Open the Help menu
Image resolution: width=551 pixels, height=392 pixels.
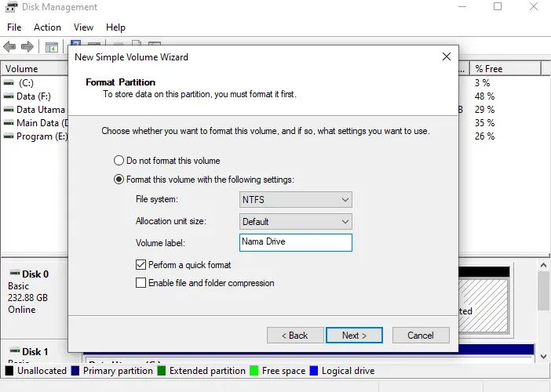tap(115, 27)
